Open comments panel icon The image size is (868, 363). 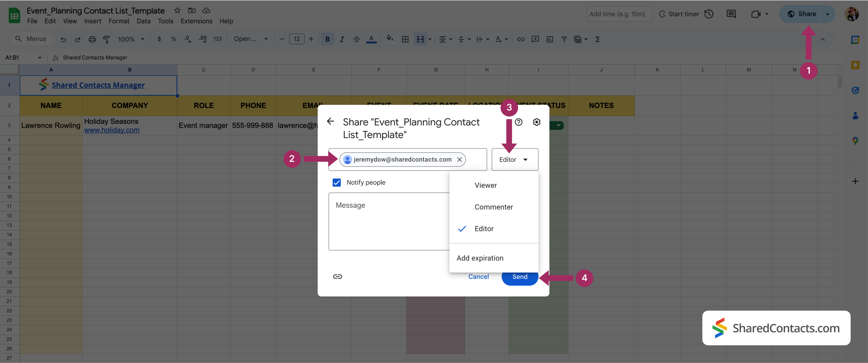coord(731,14)
